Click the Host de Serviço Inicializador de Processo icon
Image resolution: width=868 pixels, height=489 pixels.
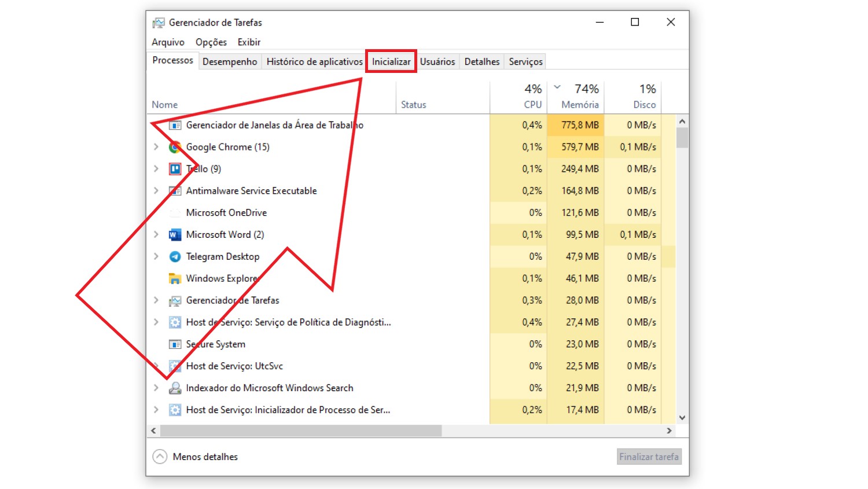[175, 410]
